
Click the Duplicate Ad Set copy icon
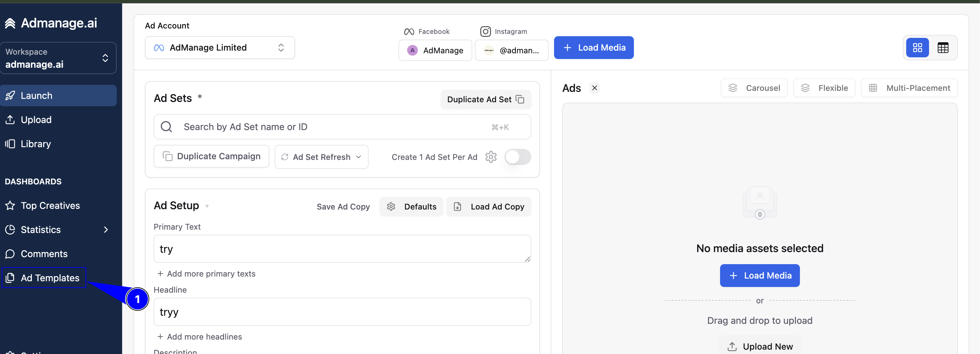pos(520,100)
